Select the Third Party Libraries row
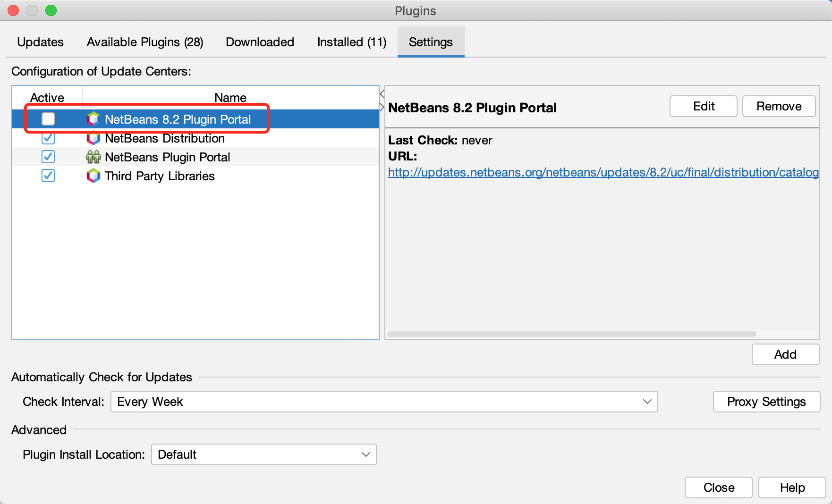Viewport: 832px width, 504px height. 195,176
